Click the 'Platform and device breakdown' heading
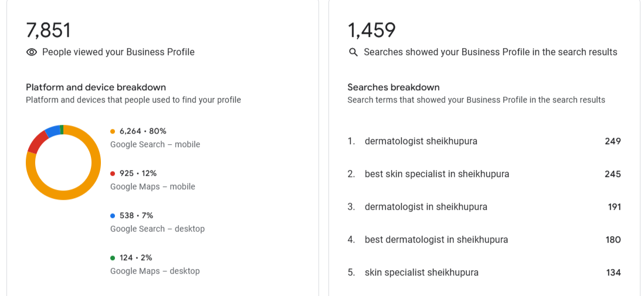The image size is (644, 296). [96, 87]
